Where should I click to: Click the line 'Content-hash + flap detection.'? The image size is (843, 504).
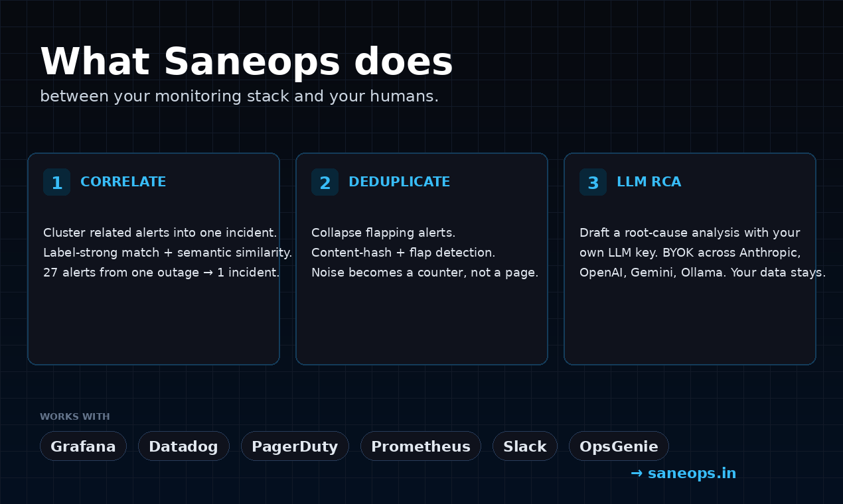(x=404, y=253)
